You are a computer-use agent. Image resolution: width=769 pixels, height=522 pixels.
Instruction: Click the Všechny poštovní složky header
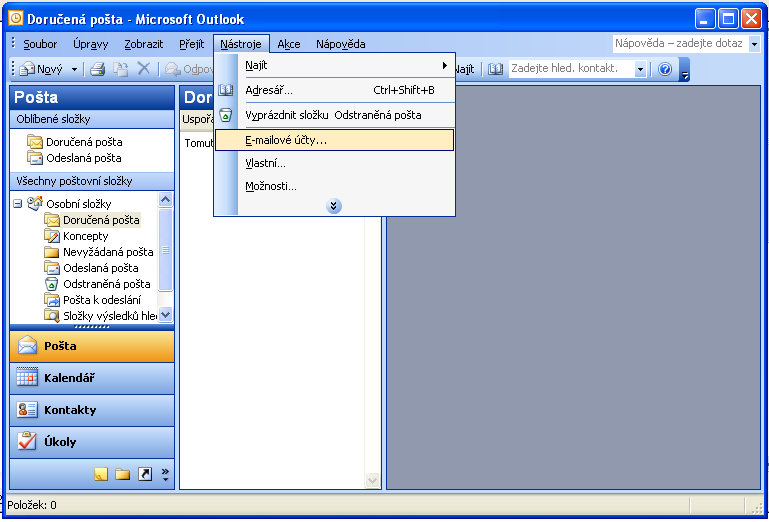coord(92,181)
